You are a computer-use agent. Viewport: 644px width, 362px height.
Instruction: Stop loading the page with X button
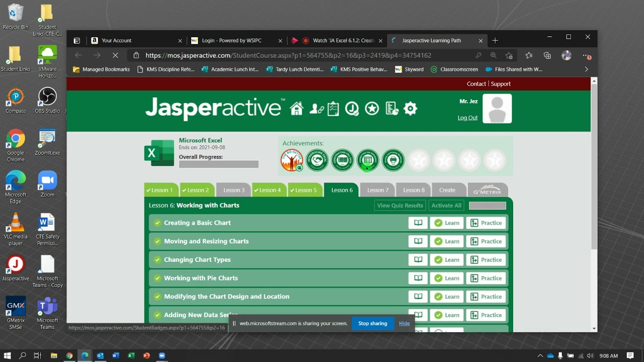(x=115, y=55)
